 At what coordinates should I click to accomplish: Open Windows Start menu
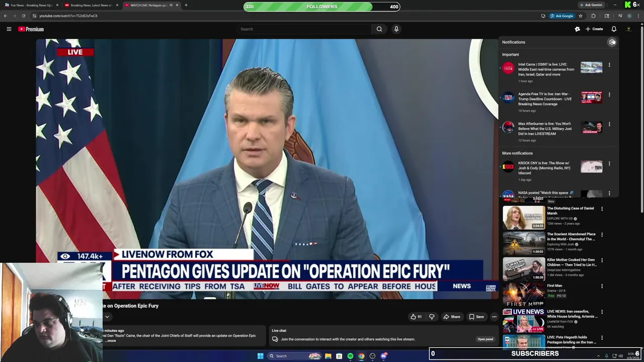[261, 356]
